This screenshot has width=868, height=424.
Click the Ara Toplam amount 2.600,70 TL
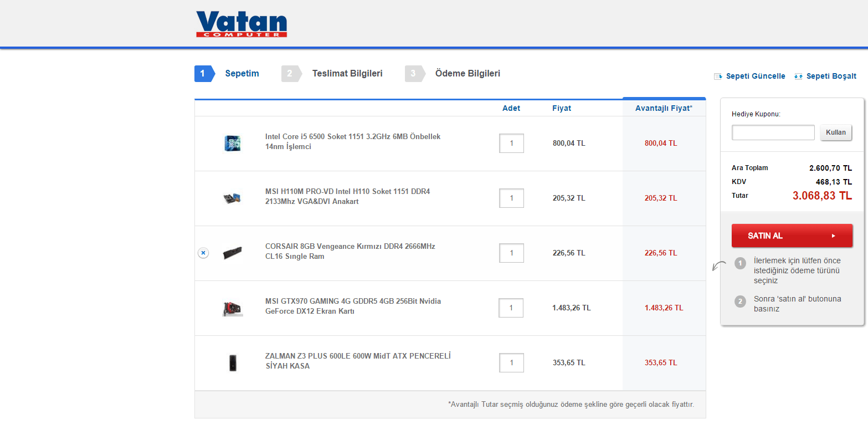[x=830, y=168]
